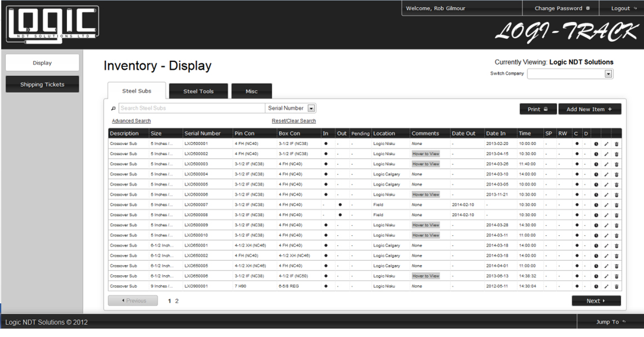The width and height of the screenshot is (644, 337).
Task: Expand the Switch Company dropdown
Action: [x=609, y=74]
